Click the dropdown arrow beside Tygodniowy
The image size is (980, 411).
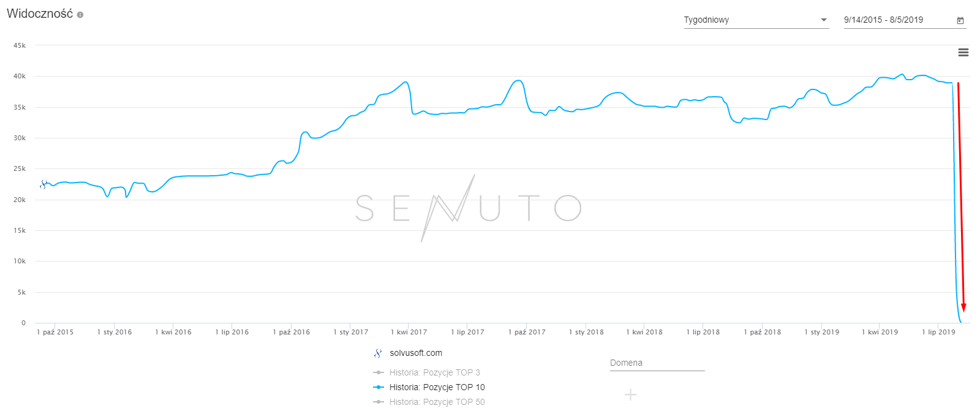pos(824,20)
